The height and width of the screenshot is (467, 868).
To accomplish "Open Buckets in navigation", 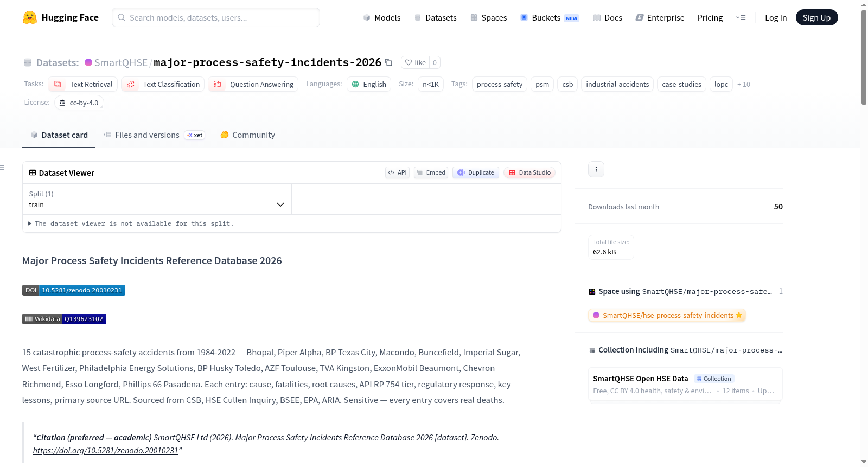I will [550, 17].
